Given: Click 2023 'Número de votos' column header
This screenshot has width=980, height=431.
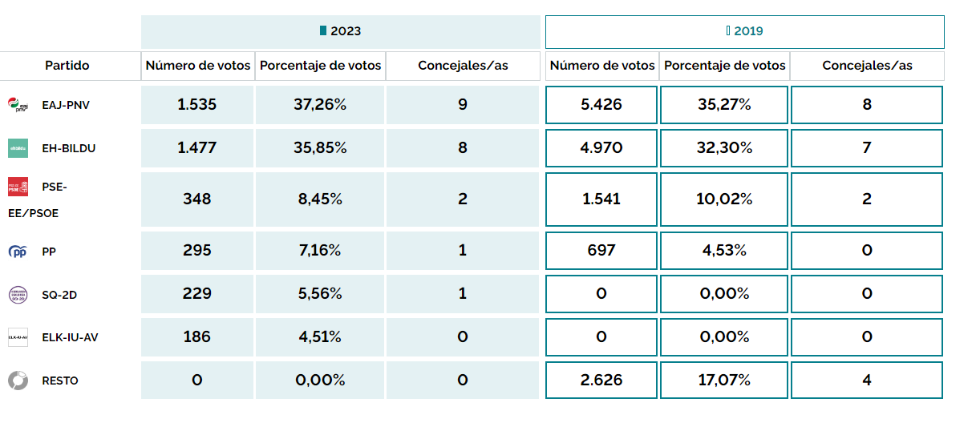Looking at the screenshot, I should [x=198, y=66].
